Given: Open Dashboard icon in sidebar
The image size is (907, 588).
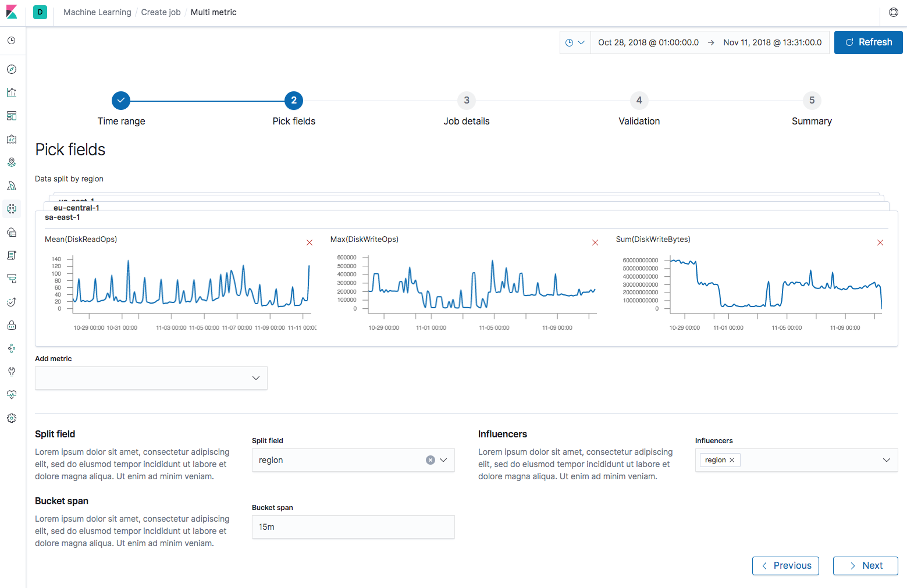Looking at the screenshot, I should (x=12, y=116).
